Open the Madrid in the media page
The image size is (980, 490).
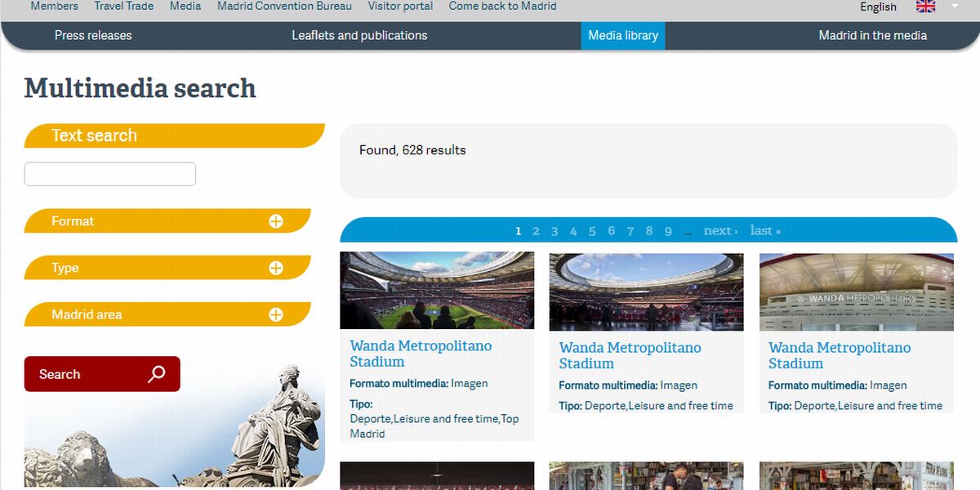pos(872,35)
